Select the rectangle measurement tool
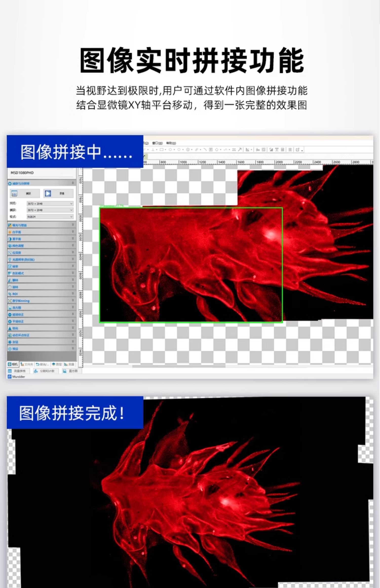The height and width of the screenshot is (588, 380). (162, 150)
